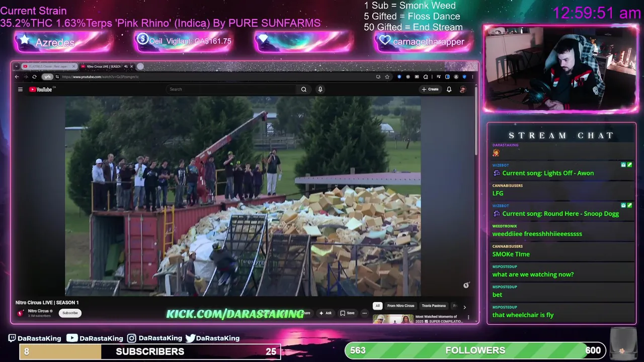Screen dimensions: 644x362
Task: Select the All filter chip
Action: pos(377,306)
